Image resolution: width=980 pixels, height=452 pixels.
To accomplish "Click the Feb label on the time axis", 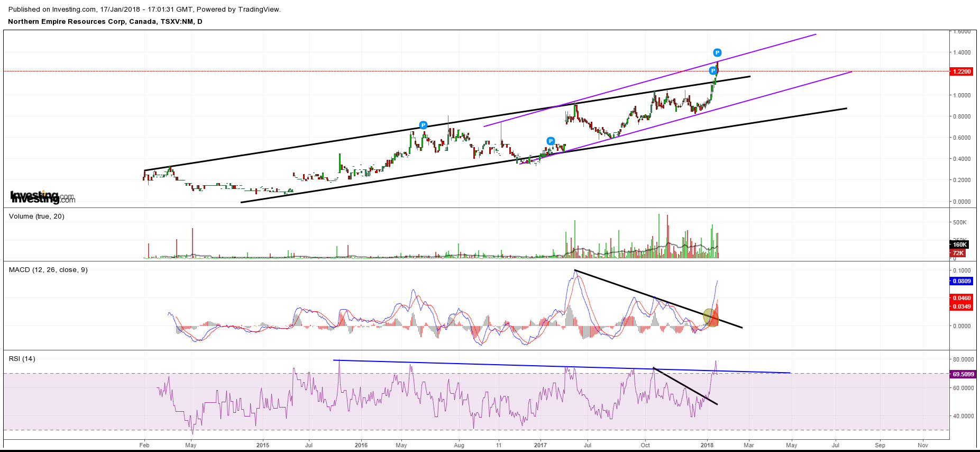I will click(x=144, y=445).
